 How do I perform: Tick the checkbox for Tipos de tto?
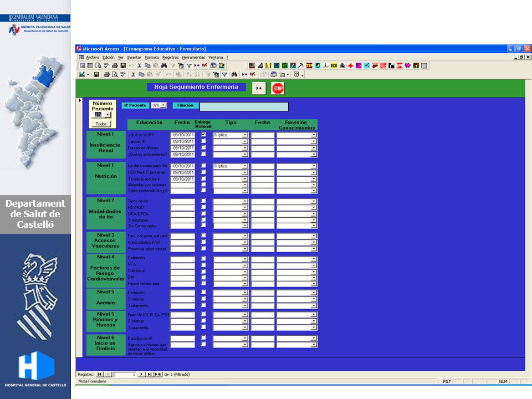tap(203, 201)
